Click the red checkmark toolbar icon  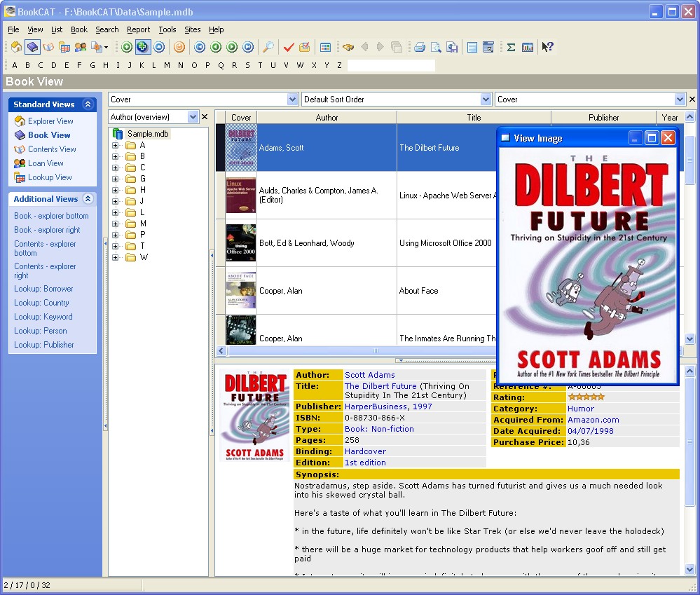[289, 47]
